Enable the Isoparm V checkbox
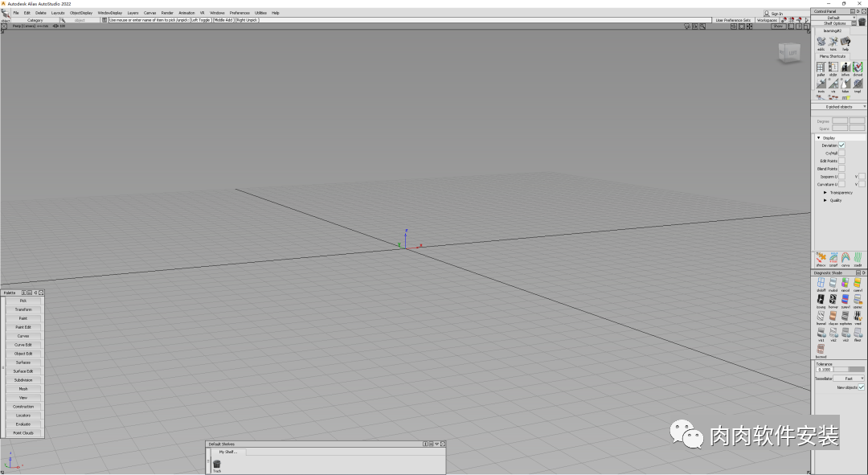The height and width of the screenshot is (475, 868). pyautogui.click(x=862, y=177)
